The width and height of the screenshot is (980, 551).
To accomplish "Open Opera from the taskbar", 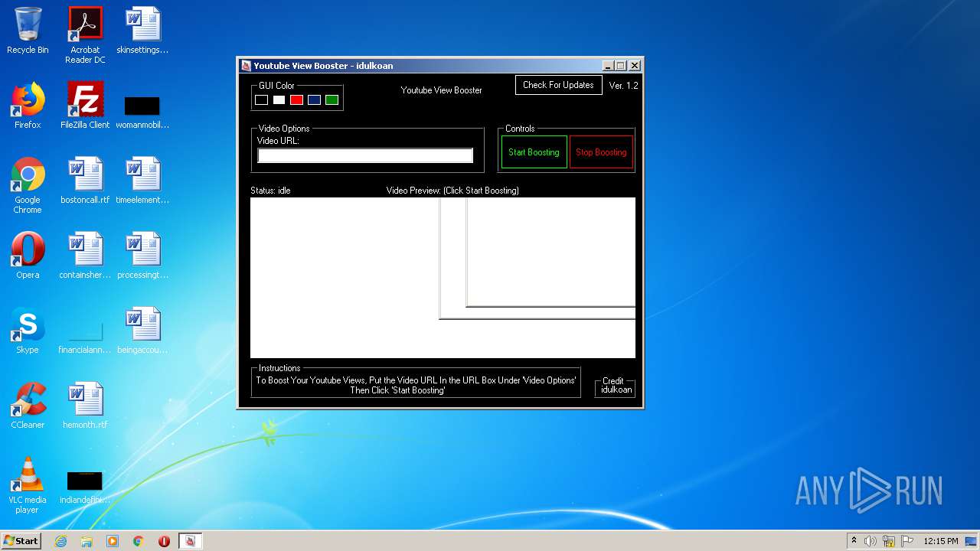I will coord(164,541).
